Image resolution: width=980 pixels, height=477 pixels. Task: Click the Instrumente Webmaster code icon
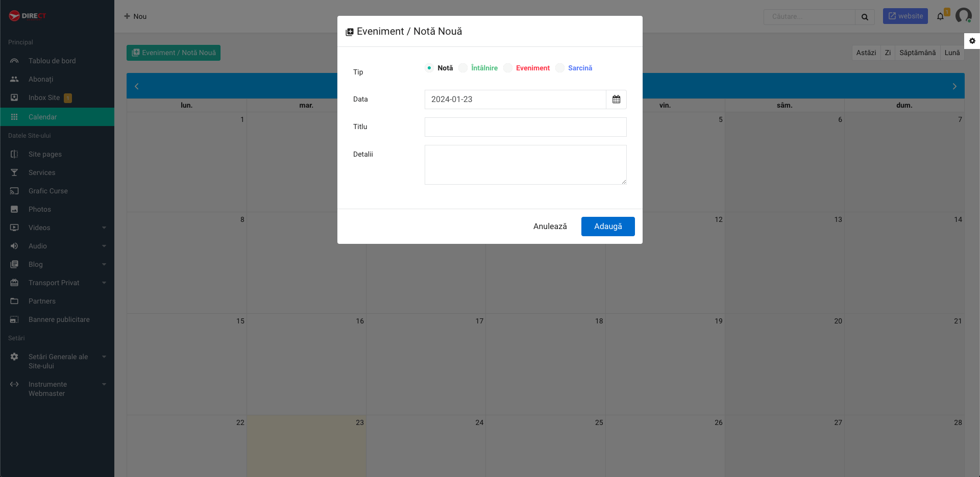pos(14,384)
